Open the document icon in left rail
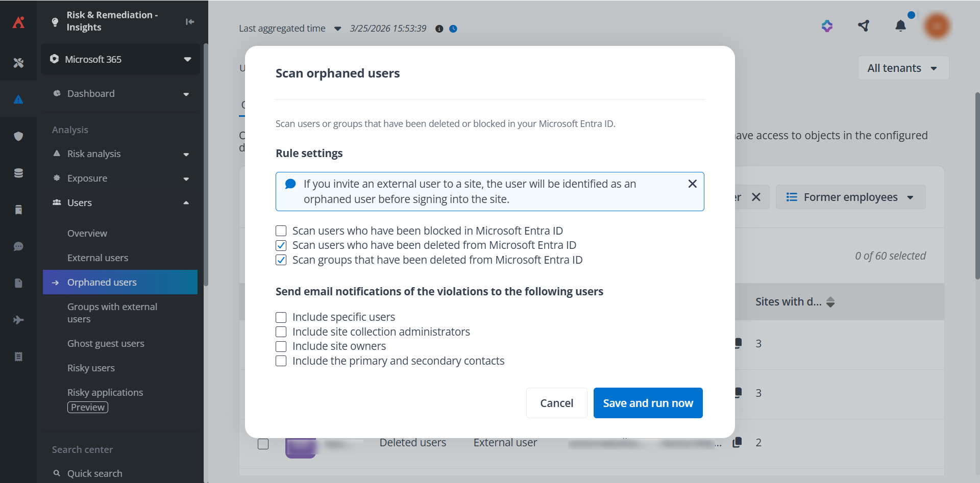 pyautogui.click(x=18, y=283)
